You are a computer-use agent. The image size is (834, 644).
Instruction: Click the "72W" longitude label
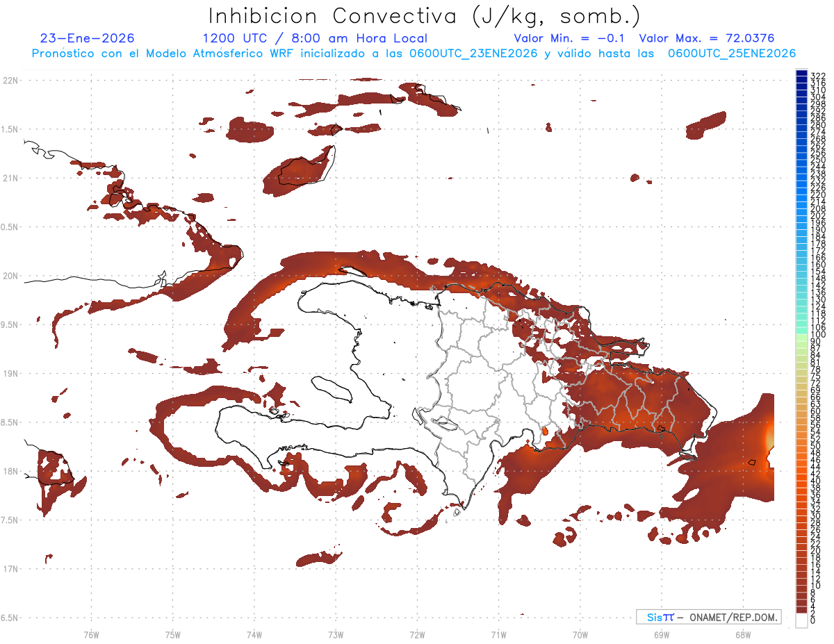point(417,634)
